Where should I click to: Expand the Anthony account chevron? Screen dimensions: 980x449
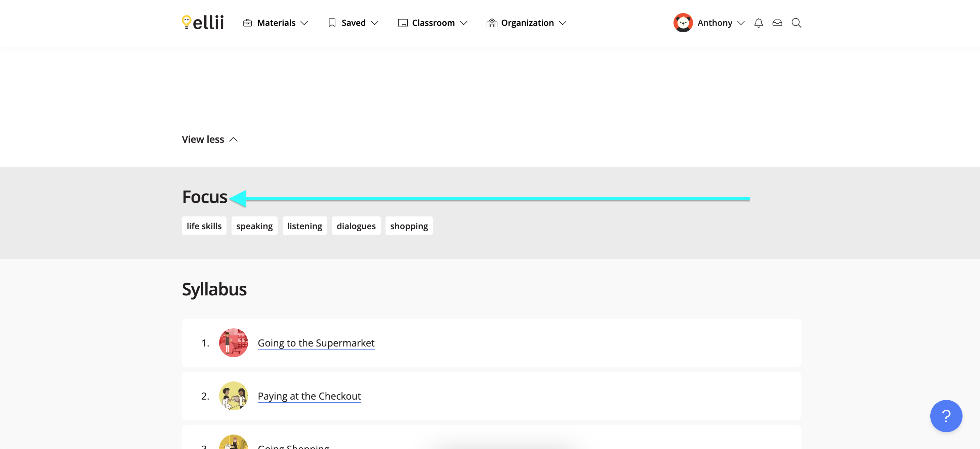click(x=741, y=23)
